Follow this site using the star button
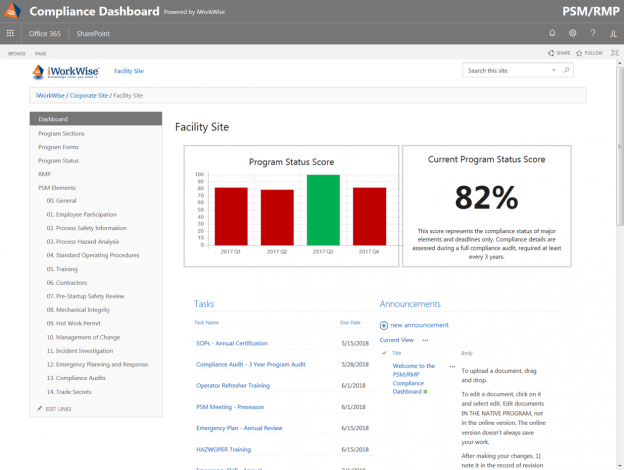 pos(589,53)
